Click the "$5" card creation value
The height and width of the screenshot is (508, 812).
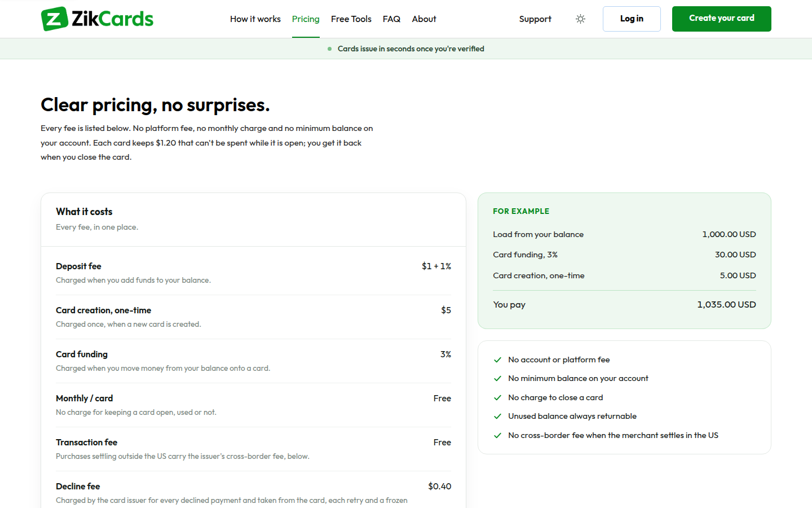click(x=446, y=310)
